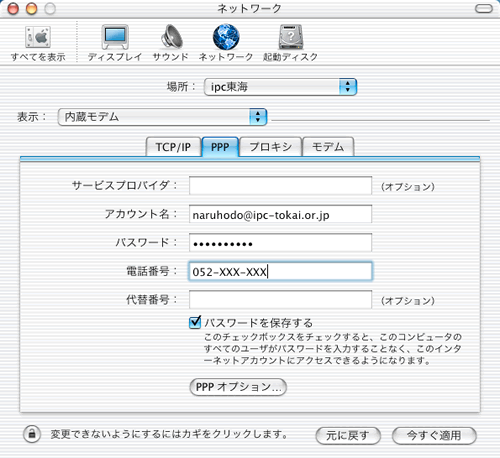Expand the 表示 内蔵モデム dropdown
The width and height of the screenshot is (500, 458).
(162, 117)
